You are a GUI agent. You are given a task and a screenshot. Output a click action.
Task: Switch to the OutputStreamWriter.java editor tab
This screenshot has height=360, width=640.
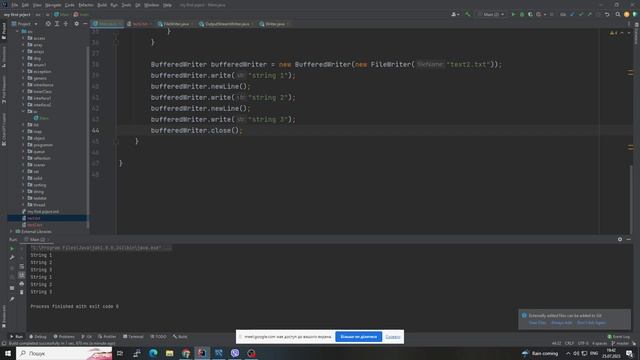tap(227, 24)
